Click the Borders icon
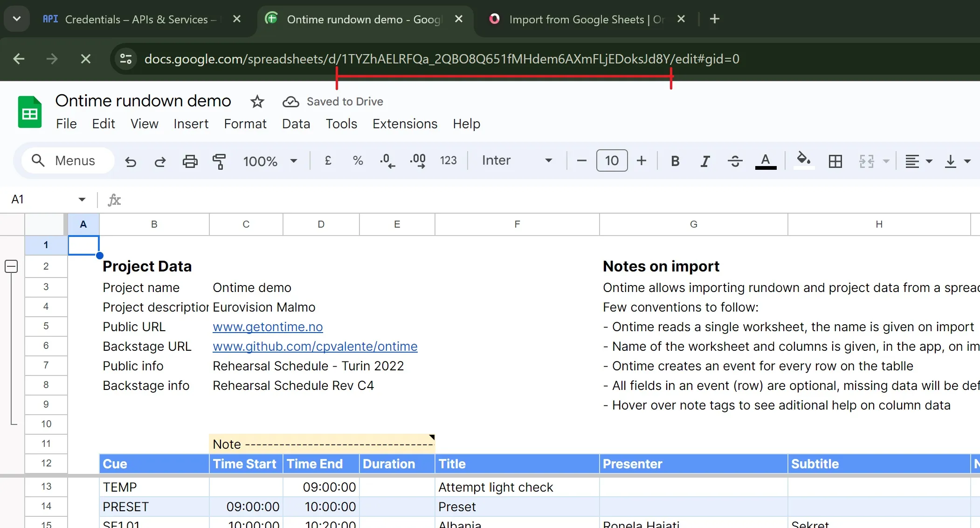The width and height of the screenshot is (980, 528). point(835,161)
